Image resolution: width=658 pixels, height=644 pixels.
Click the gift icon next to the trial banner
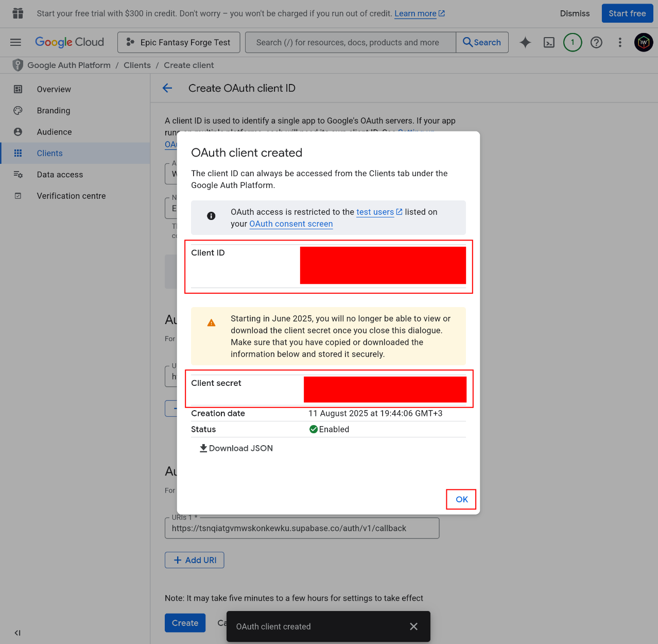pyautogui.click(x=18, y=13)
